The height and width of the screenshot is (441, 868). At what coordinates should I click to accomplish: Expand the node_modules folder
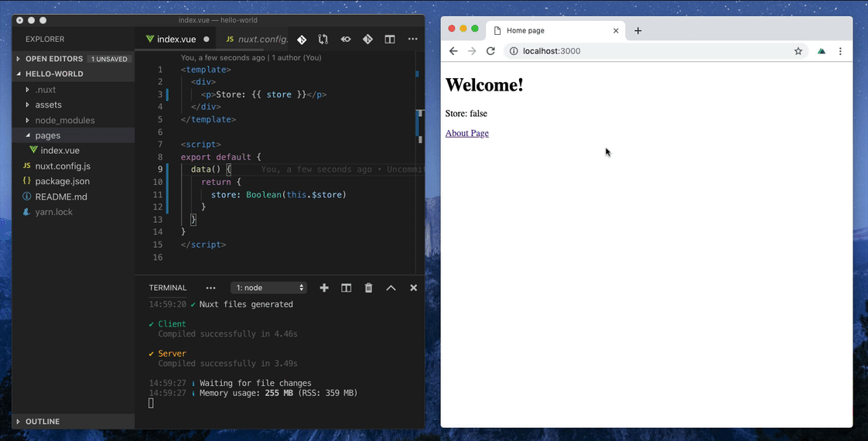point(65,120)
